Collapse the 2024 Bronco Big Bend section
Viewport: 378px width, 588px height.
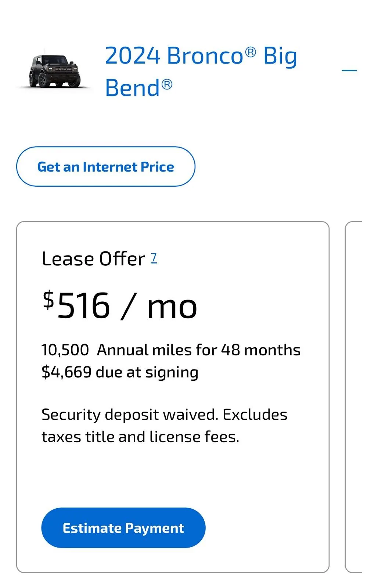pyautogui.click(x=349, y=70)
